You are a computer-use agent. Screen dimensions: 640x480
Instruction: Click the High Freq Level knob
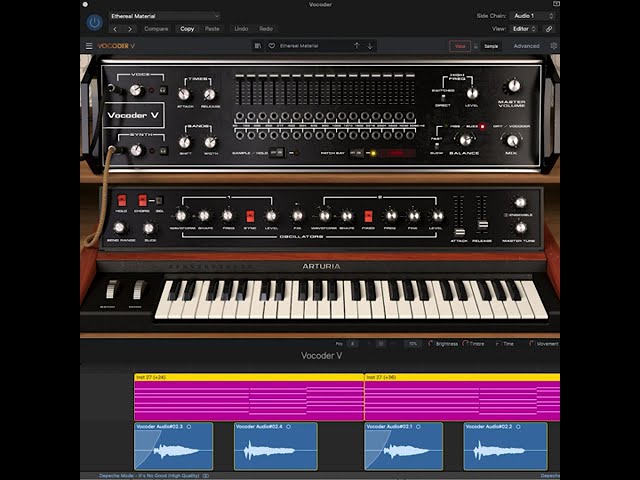point(472,93)
